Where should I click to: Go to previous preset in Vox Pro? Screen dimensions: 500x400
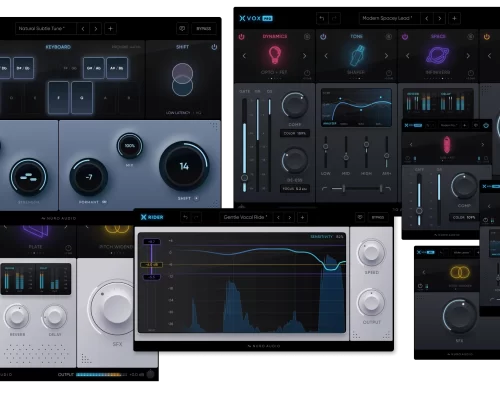click(x=427, y=18)
